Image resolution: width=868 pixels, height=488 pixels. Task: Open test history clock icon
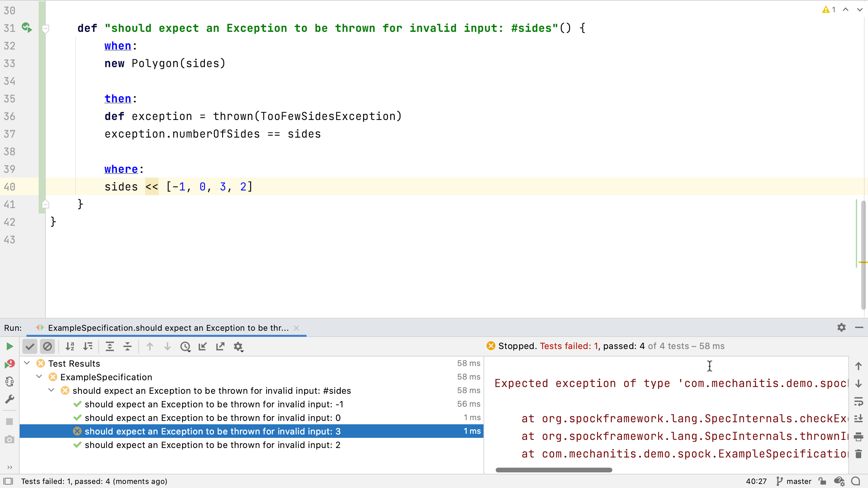click(185, 346)
